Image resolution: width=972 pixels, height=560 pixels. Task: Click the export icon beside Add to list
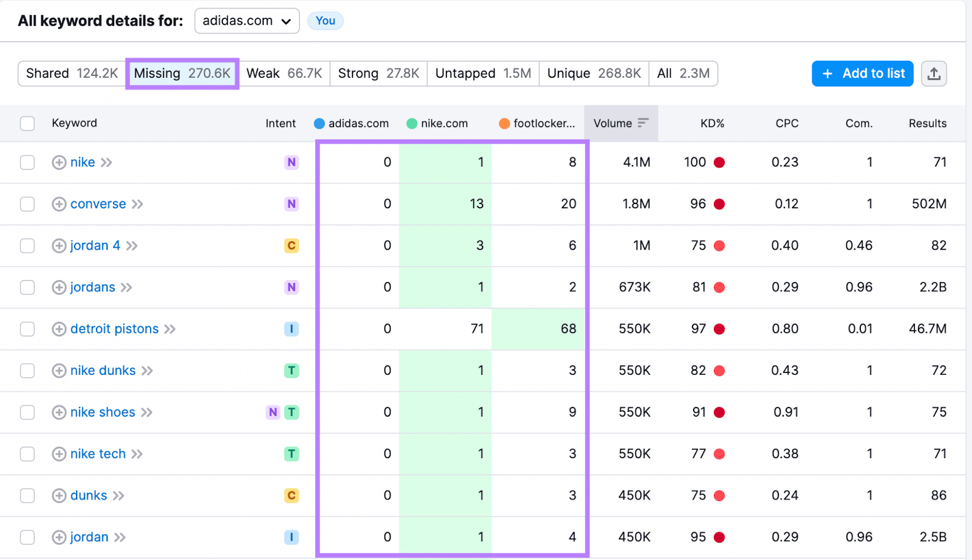click(934, 73)
